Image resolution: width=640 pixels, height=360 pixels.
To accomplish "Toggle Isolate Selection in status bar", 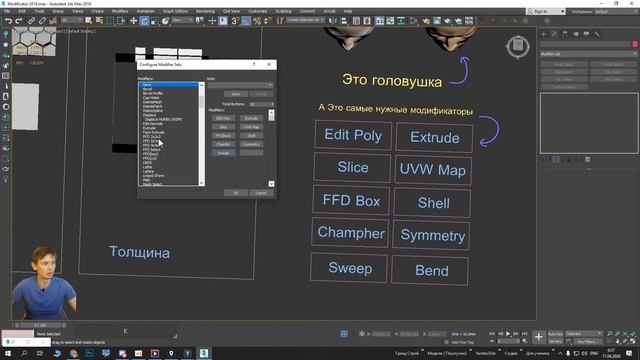I will [x=344, y=334].
